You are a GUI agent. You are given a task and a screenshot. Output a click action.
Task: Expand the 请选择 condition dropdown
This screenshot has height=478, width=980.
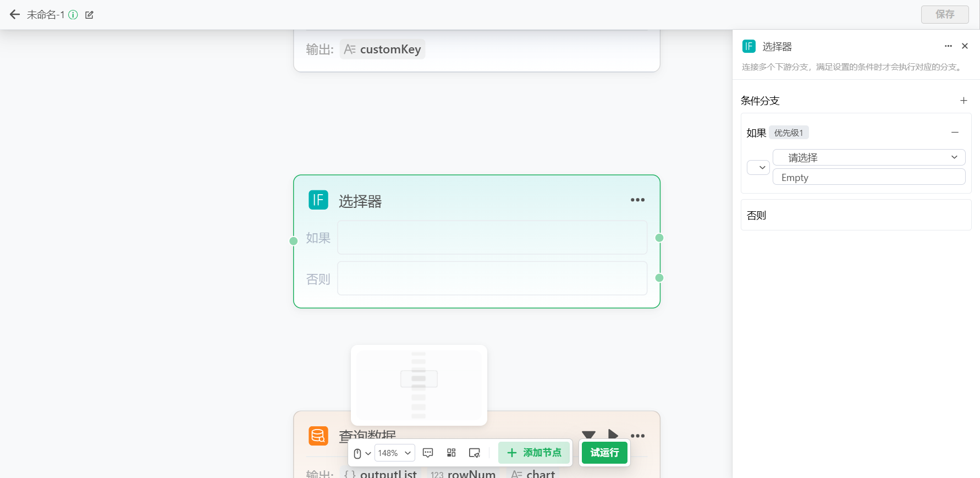pyautogui.click(x=869, y=157)
